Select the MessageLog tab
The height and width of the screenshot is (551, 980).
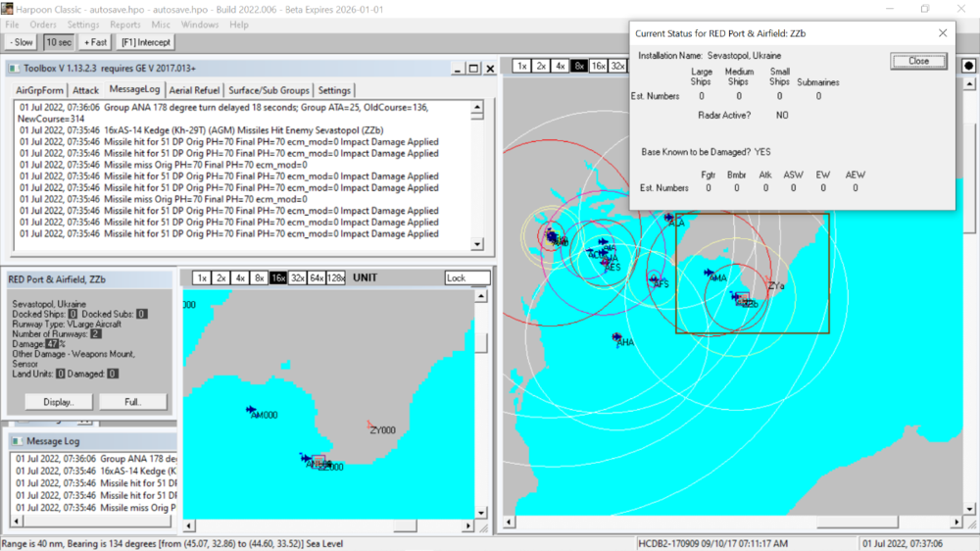134,89
